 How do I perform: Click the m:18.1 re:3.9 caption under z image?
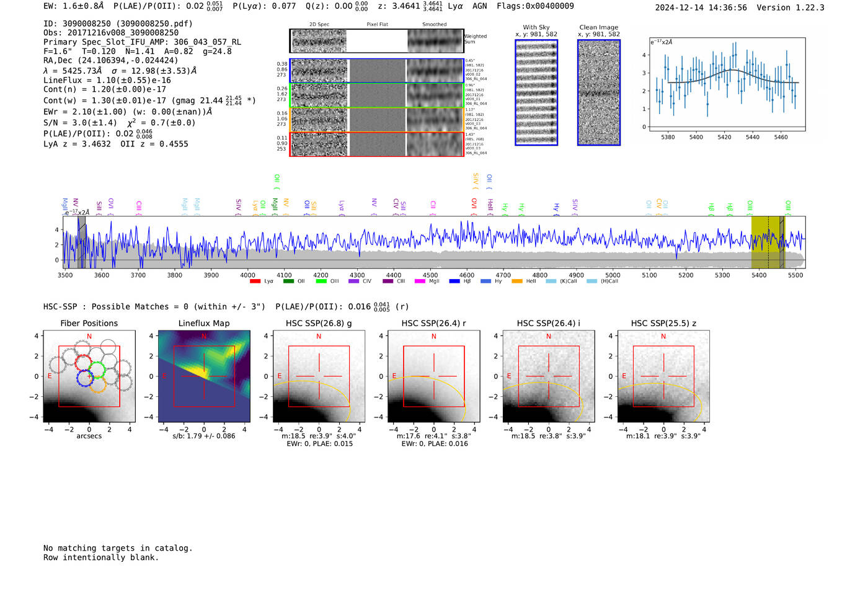click(663, 436)
